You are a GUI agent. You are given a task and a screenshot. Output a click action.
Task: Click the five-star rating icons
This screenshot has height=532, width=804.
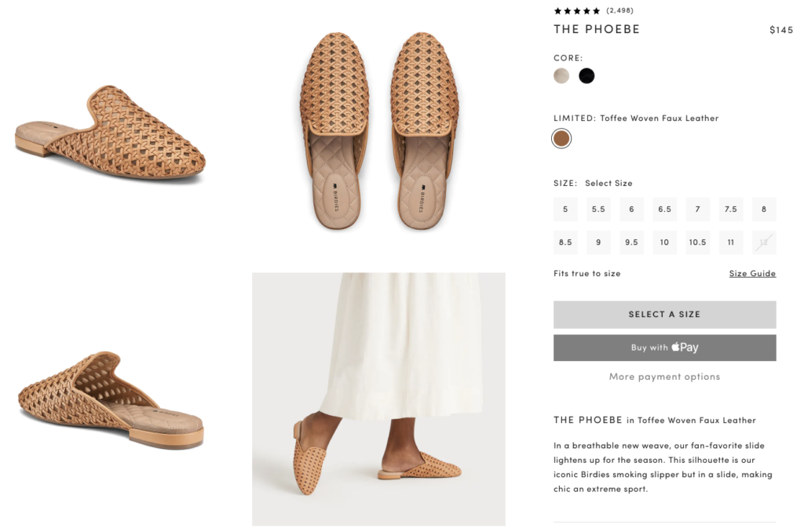[577, 11]
